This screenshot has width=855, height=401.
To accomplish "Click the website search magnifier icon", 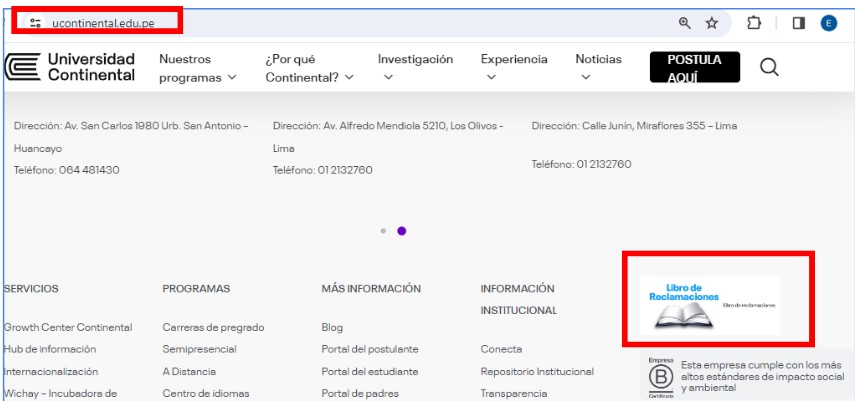I will 769,67.
